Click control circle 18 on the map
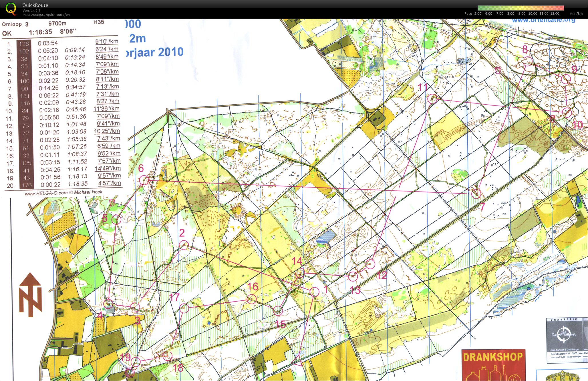The image size is (588, 381). tap(167, 356)
